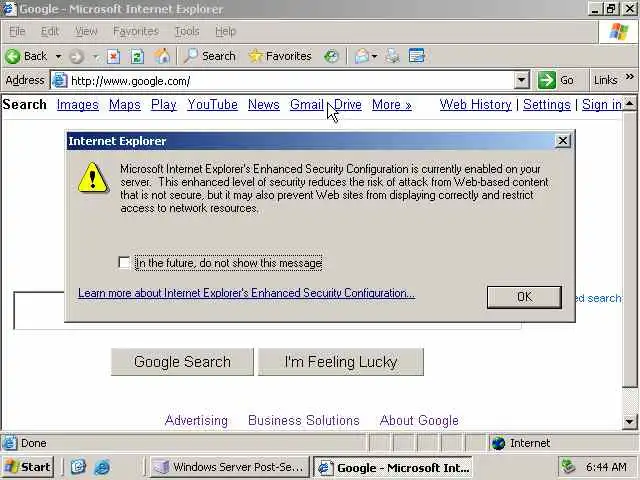Expand the Mail dropdown arrow
Viewport: 640px width, 480px height.
[x=374, y=56]
